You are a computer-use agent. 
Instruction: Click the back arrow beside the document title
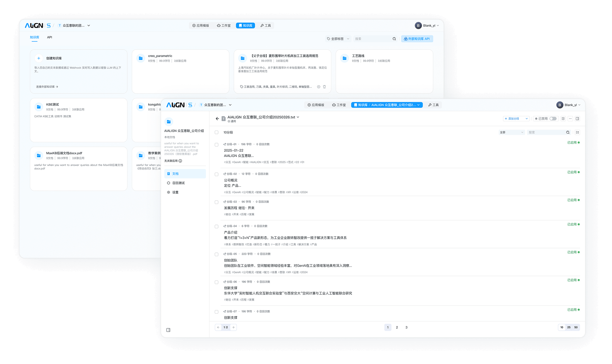pyautogui.click(x=217, y=118)
